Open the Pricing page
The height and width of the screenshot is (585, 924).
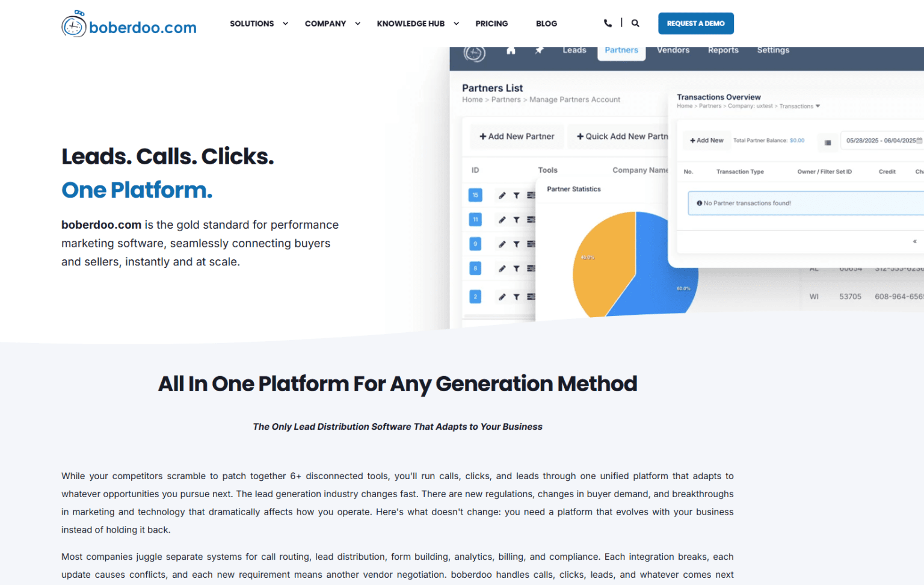491,24
